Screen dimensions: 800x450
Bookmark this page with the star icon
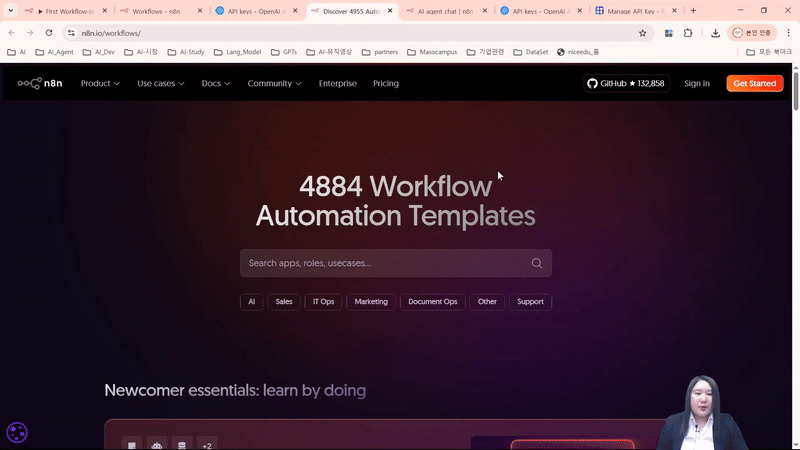[642, 33]
